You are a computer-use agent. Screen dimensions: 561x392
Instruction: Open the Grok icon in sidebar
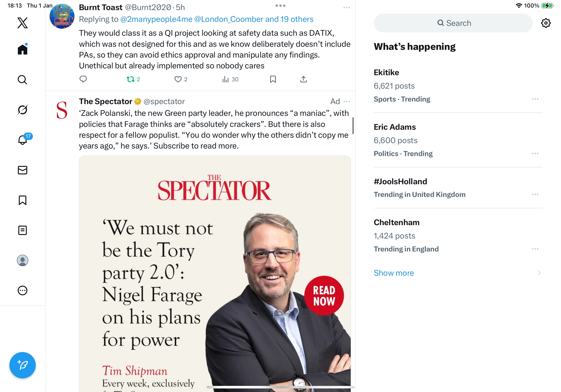click(x=23, y=110)
